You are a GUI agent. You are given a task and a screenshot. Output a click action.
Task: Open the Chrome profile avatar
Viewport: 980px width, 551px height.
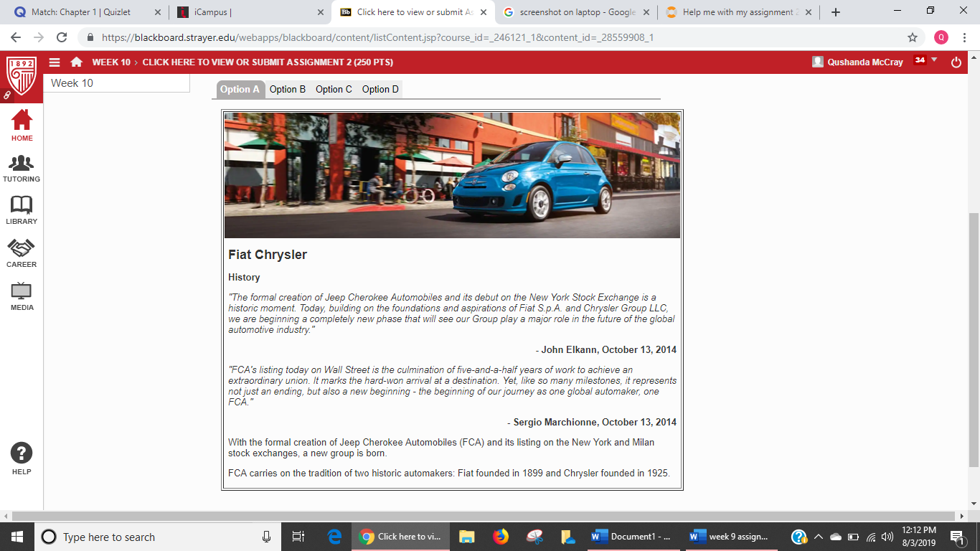click(941, 37)
